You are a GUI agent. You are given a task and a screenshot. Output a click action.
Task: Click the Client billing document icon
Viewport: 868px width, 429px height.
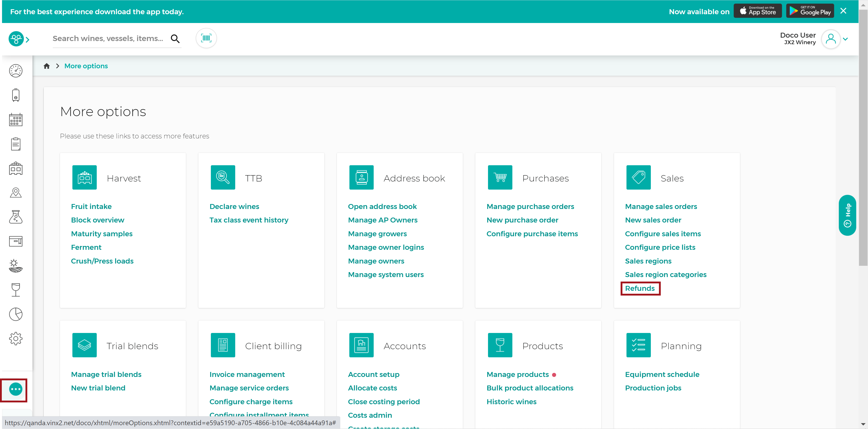pyautogui.click(x=223, y=345)
